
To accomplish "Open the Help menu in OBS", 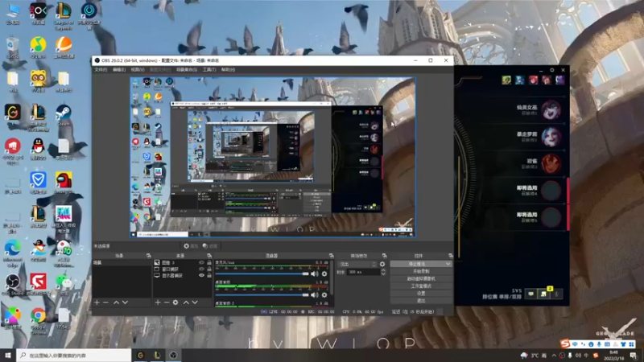I will [x=228, y=70].
